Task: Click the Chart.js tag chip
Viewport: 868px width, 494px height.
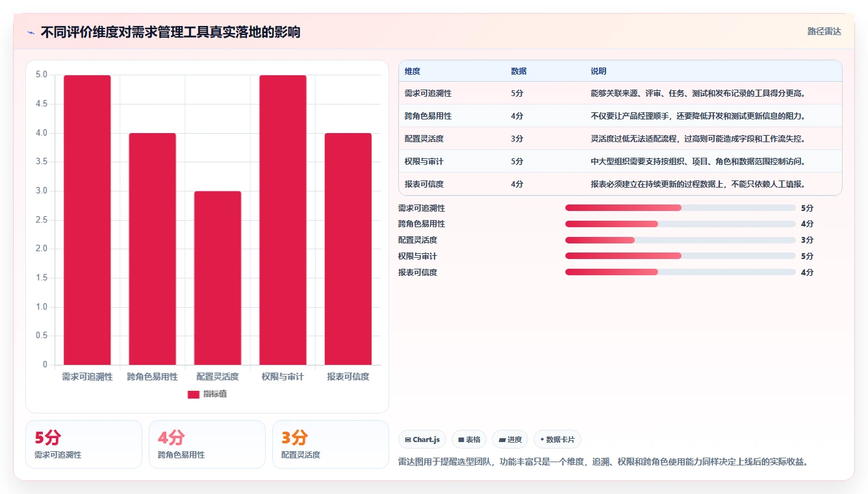Action: click(422, 439)
